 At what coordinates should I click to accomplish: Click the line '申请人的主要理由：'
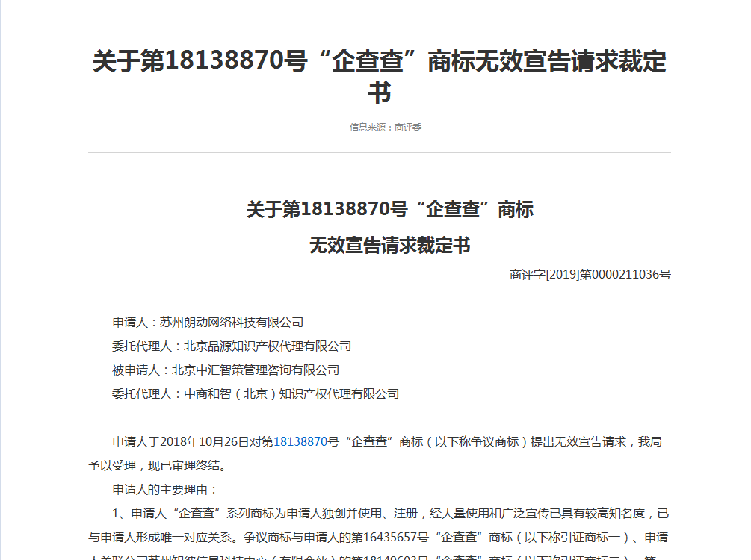165,489
